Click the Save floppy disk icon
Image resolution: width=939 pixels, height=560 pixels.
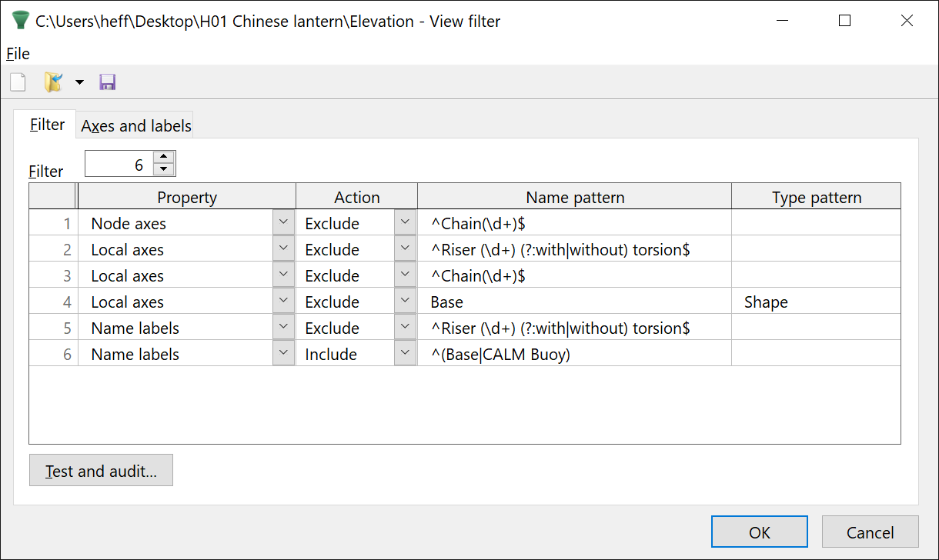108,82
